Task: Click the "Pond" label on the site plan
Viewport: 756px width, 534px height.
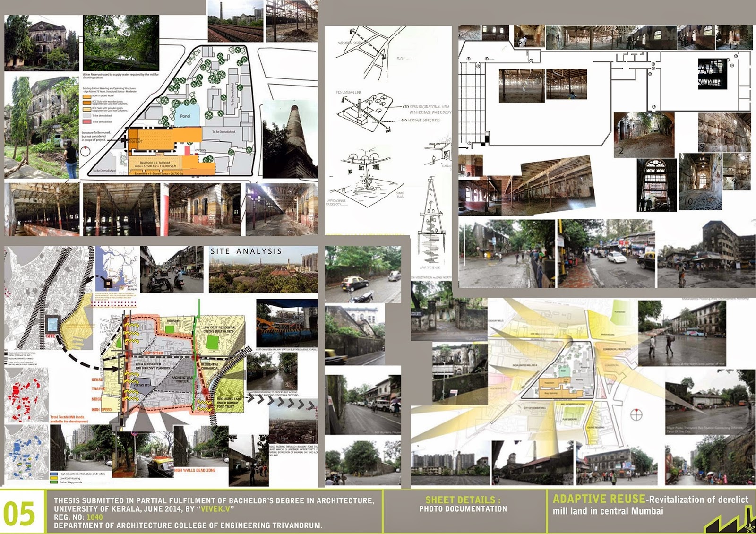Action: pos(185,116)
